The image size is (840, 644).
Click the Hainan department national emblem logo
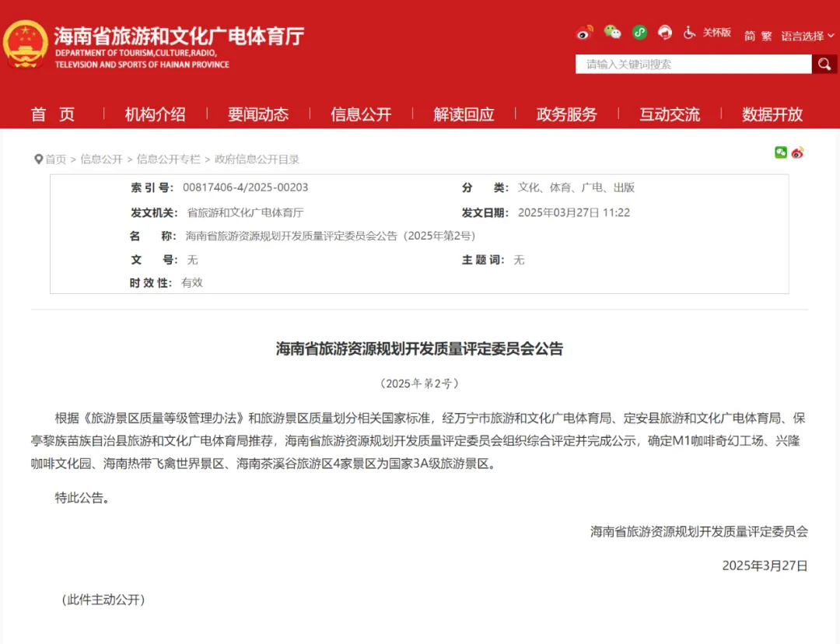coord(26,45)
